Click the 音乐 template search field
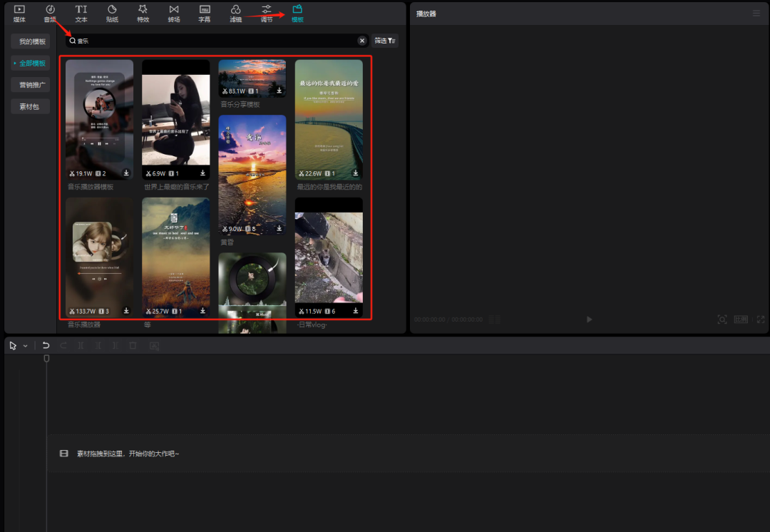The image size is (770, 532). [x=214, y=41]
